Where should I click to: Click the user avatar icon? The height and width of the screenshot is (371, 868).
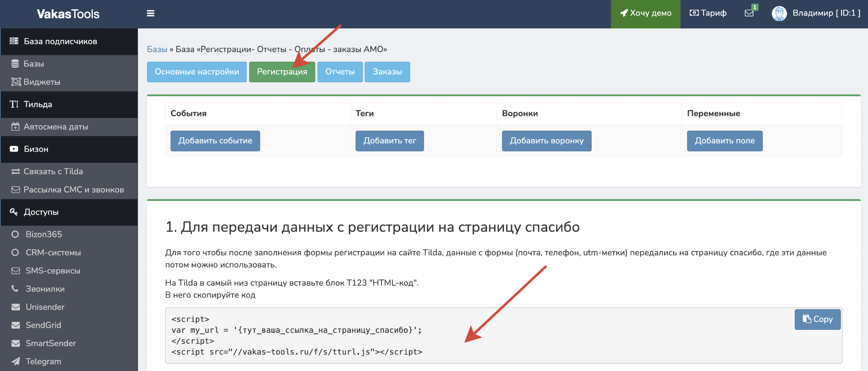779,14
